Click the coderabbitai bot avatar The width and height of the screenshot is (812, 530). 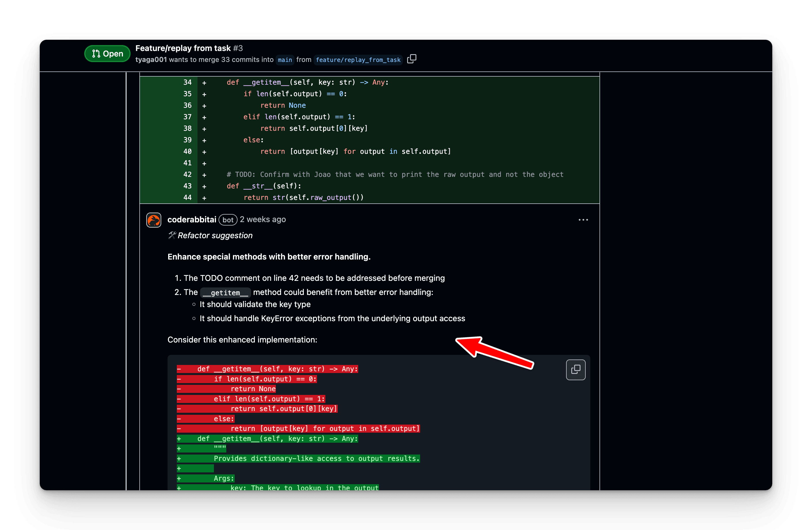coord(153,220)
